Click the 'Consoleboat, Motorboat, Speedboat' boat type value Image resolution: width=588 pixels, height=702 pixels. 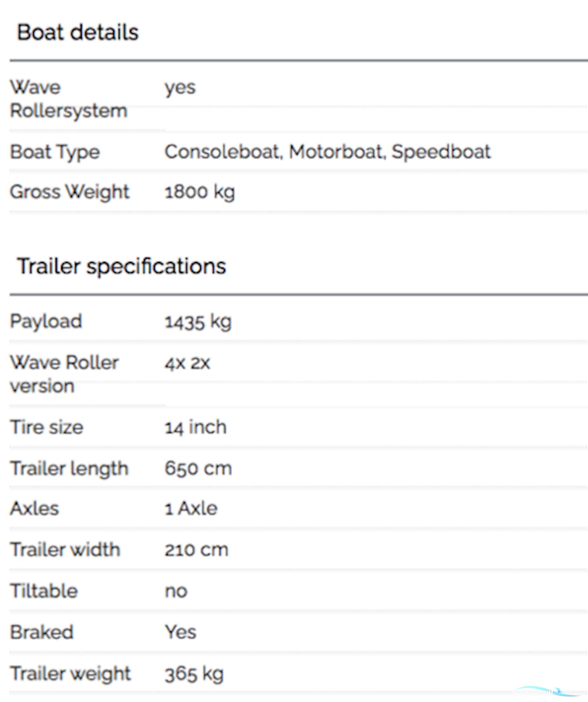(328, 152)
